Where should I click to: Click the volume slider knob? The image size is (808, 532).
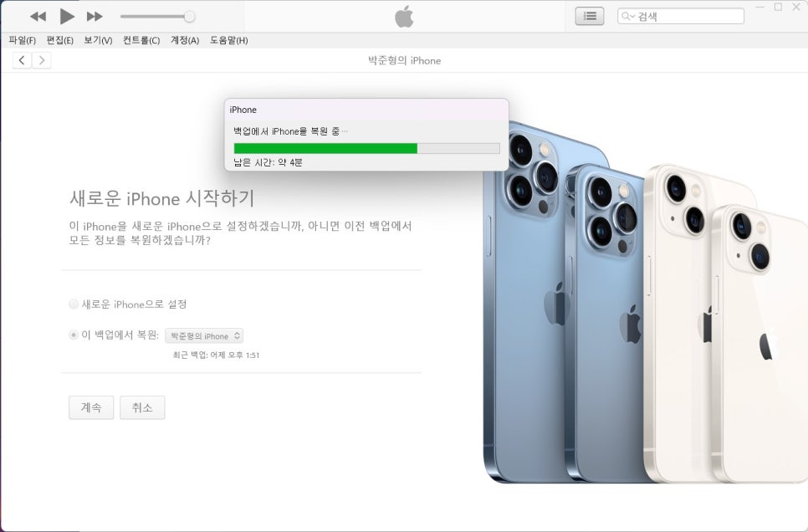pos(189,17)
